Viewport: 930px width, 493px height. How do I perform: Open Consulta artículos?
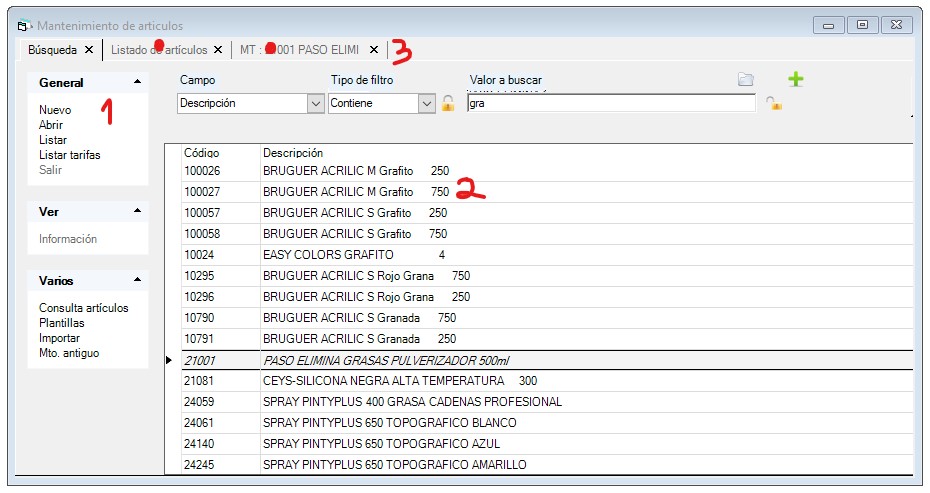point(84,308)
